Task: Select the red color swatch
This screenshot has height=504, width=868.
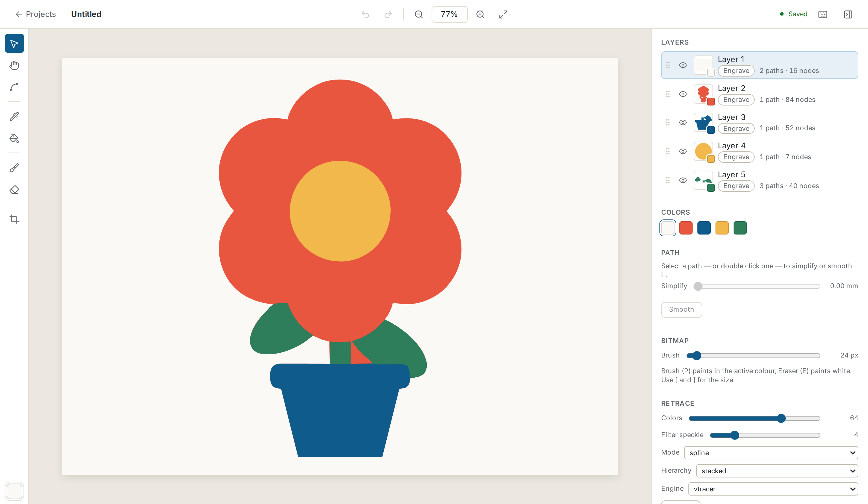Action: [x=686, y=228]
